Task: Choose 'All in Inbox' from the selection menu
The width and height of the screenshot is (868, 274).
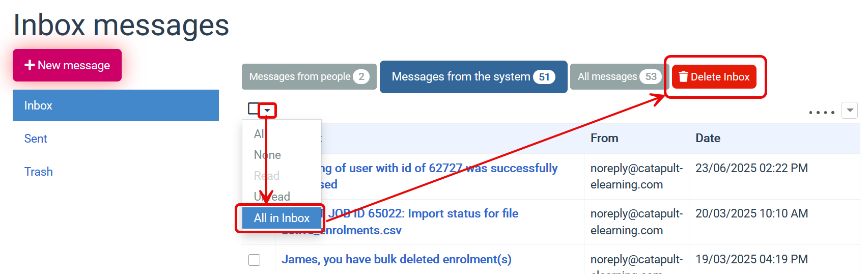Action: click(x=282, y=218)
